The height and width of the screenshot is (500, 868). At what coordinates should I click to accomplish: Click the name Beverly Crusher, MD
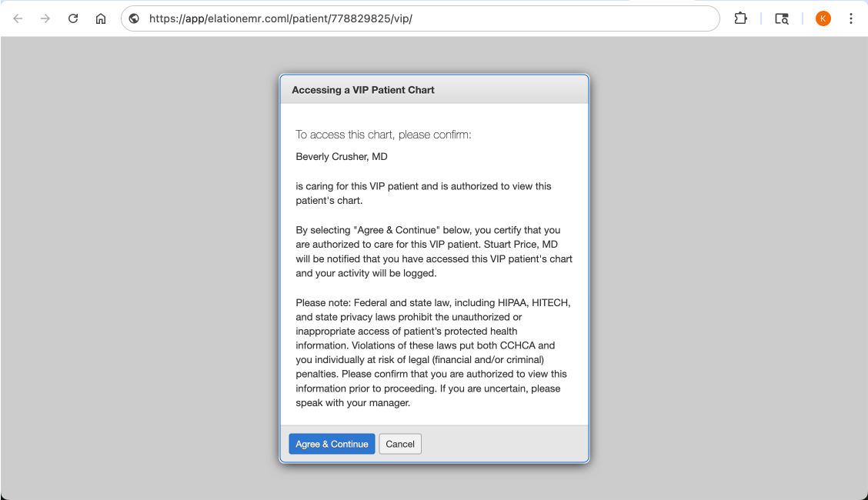(342, 157)
